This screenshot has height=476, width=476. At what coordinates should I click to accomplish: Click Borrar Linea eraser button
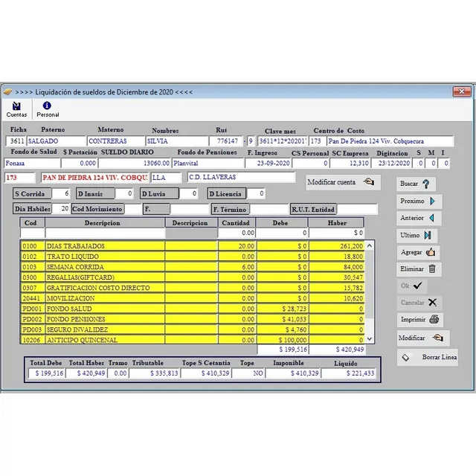click(428, 357)
